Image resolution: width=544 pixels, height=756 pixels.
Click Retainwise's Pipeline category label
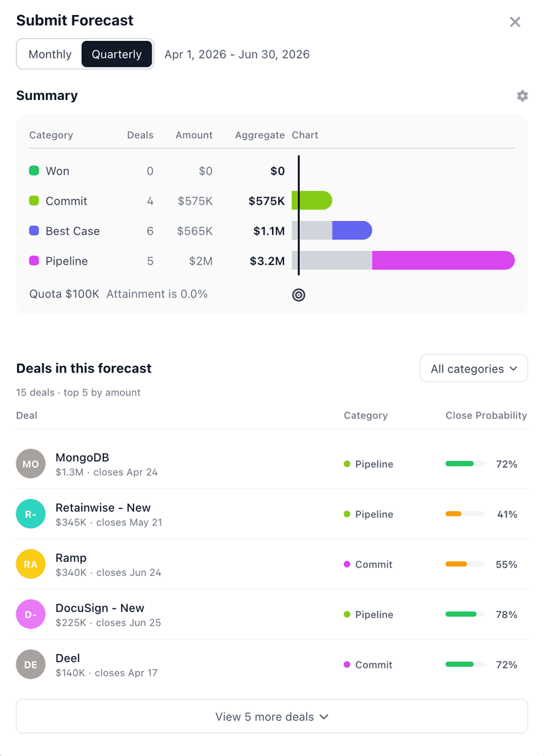(x=374, y=514)
